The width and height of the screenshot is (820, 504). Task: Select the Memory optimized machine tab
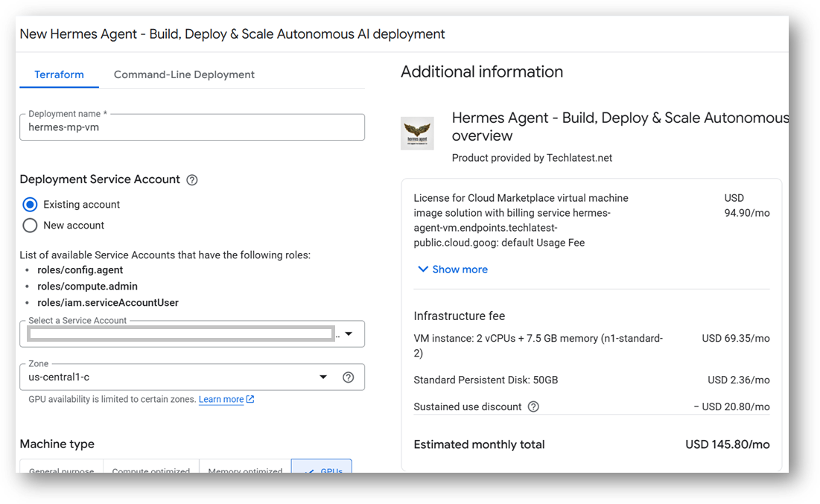pyautogui.click(x=245, y=466)
